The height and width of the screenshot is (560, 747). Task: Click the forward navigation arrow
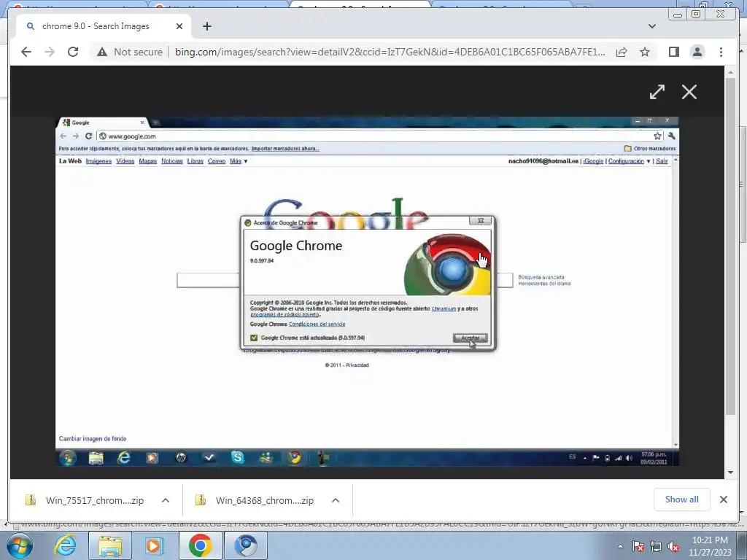50,52
